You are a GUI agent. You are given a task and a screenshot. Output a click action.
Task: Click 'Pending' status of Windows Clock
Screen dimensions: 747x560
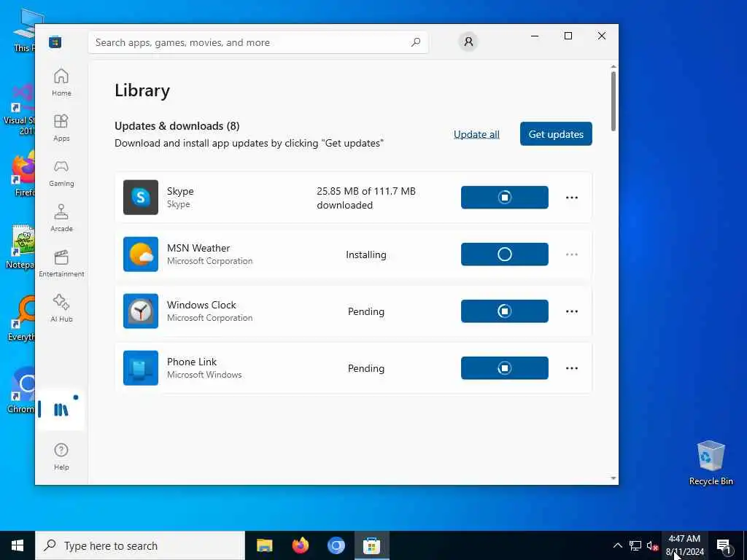click(366, 311)
